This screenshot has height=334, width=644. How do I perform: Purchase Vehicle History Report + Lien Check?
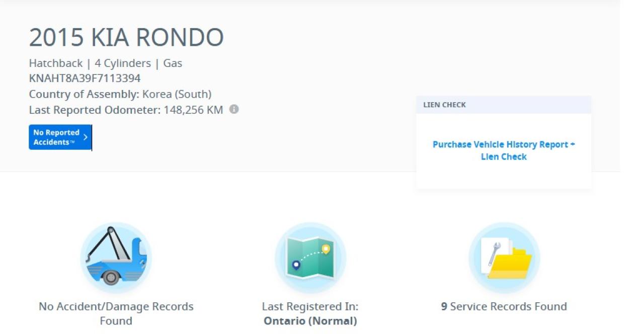point(504,150)
